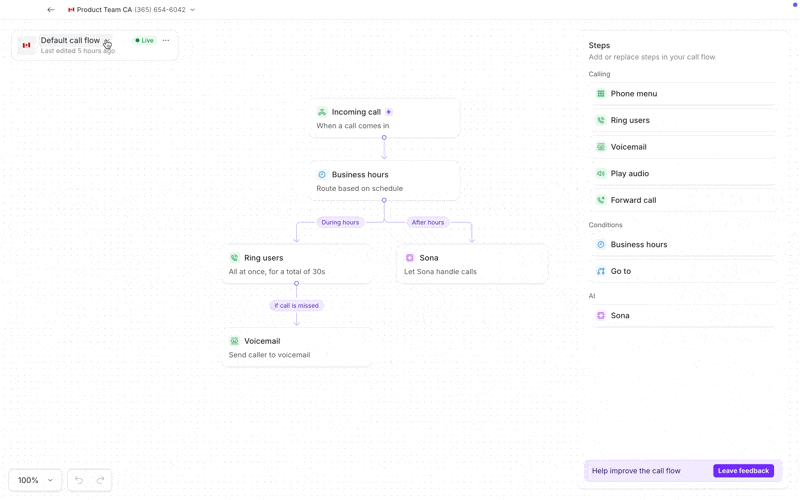800x500 pixels.
Task: Open the 100% zoom level dropdown
Action: (x=35, y=480)
